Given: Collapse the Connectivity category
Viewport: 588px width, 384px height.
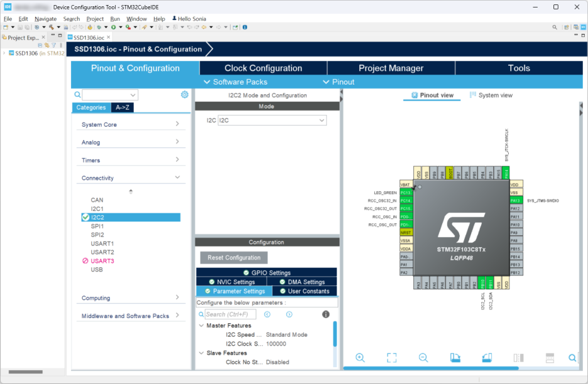Looking at the screenshot, I should click(131, 178).
